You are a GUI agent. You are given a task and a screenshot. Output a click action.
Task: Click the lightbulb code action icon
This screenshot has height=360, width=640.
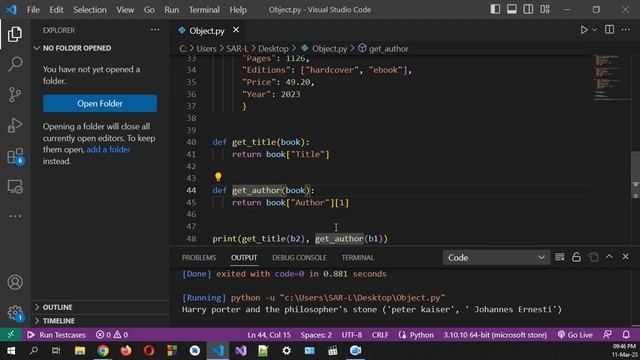point(218,177)
